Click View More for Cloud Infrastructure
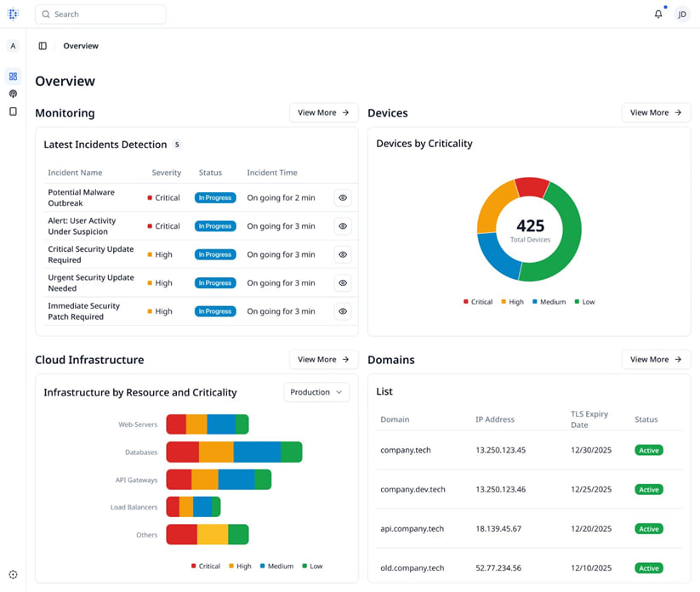The height and width of the screenshot is (592, 700). click(323, 360)
